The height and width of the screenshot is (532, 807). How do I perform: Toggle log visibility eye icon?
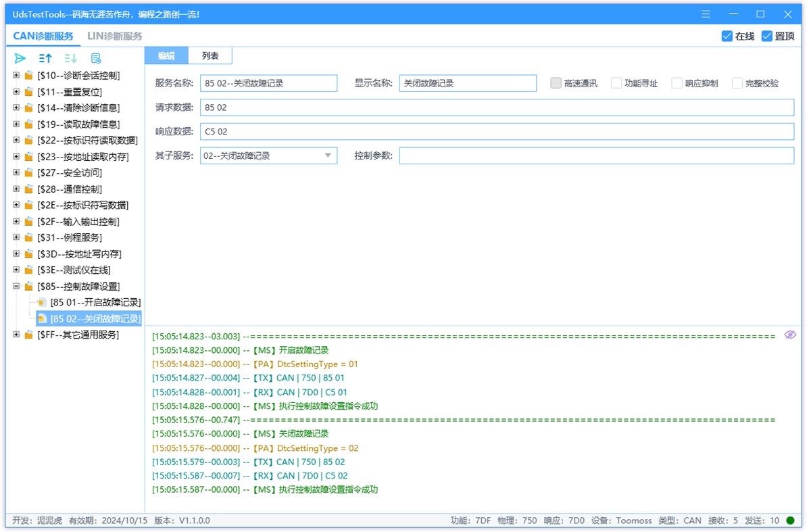(790, 335)
